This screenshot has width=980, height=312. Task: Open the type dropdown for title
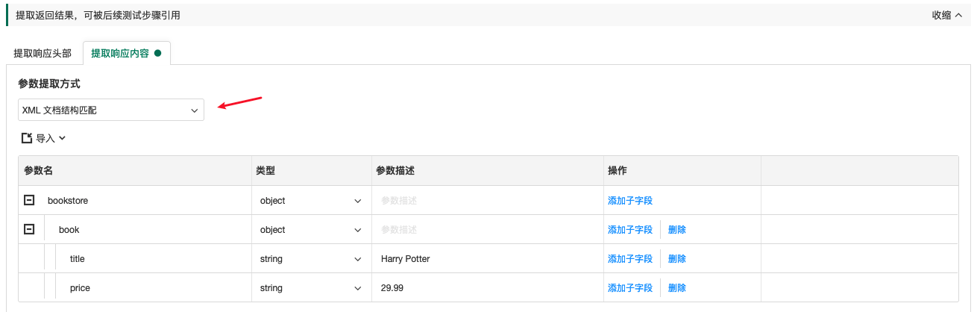coord(310,259)
